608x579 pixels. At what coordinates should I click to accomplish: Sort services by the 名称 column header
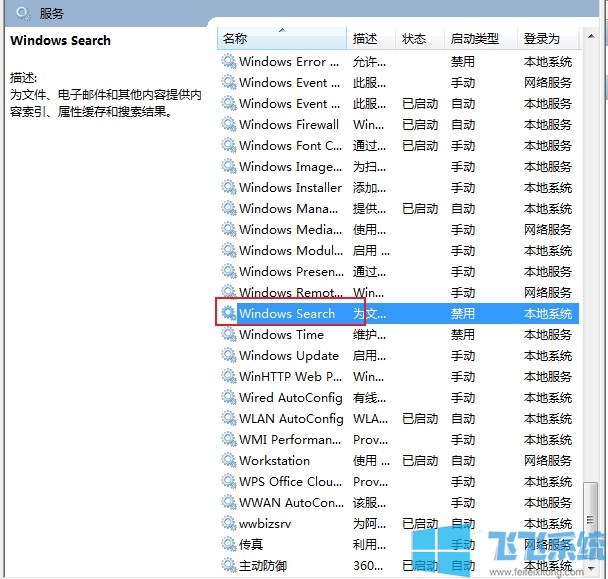pyautogui.click(x=282, y=39)
